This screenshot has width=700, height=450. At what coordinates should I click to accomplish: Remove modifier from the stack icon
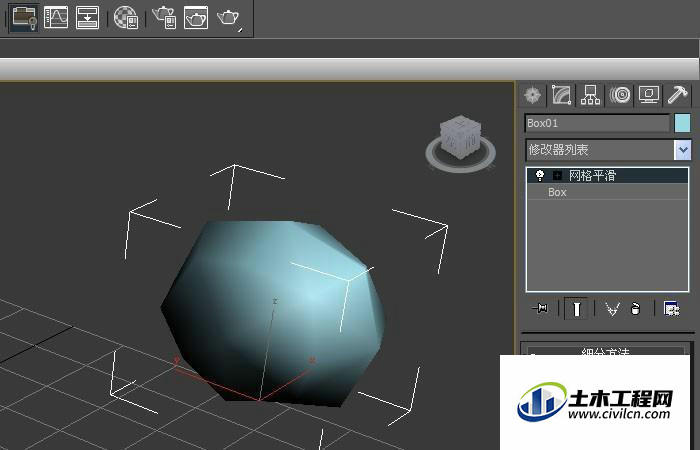[635, 308]
